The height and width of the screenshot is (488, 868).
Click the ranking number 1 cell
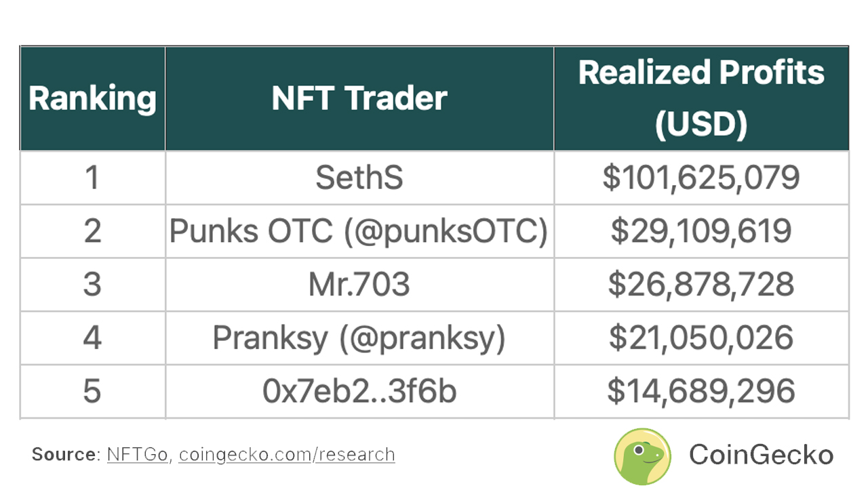point(92,178)
